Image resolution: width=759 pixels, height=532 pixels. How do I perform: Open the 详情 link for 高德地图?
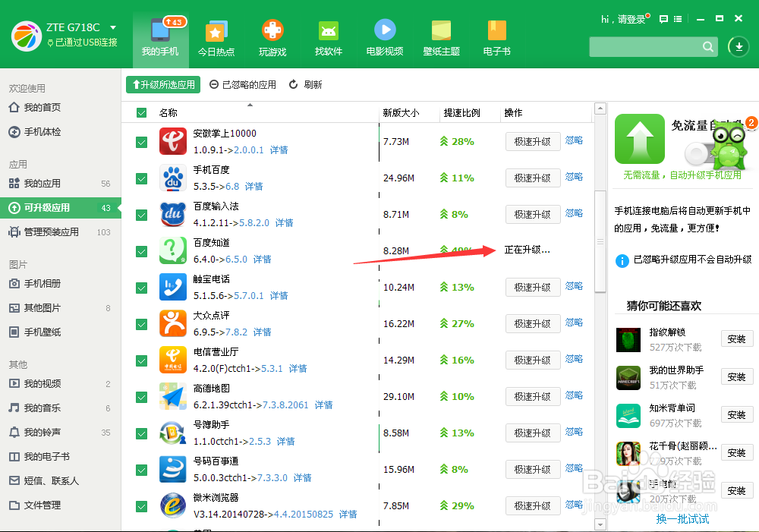[x=323, y=405]
